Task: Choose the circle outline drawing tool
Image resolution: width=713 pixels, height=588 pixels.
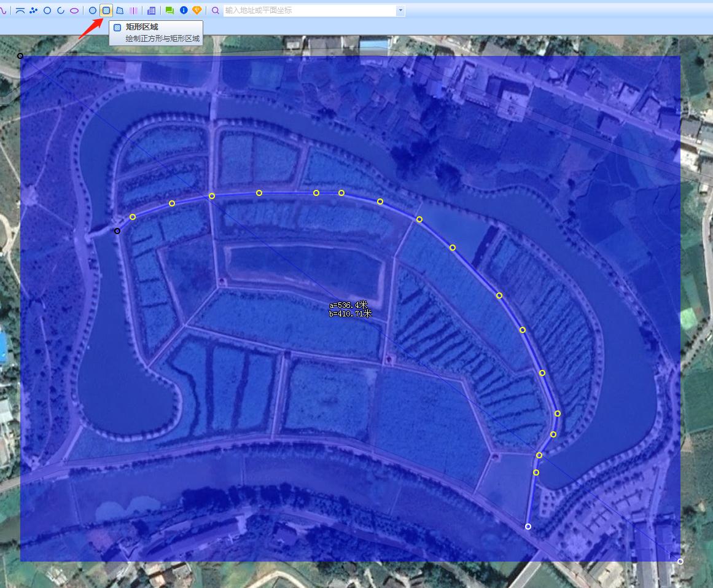Action: [x=47, y=10]
